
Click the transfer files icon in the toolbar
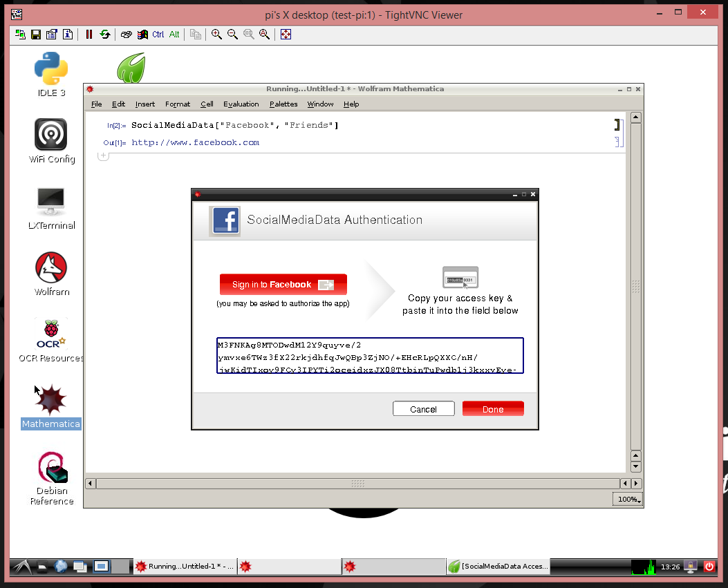pos(196,35)
